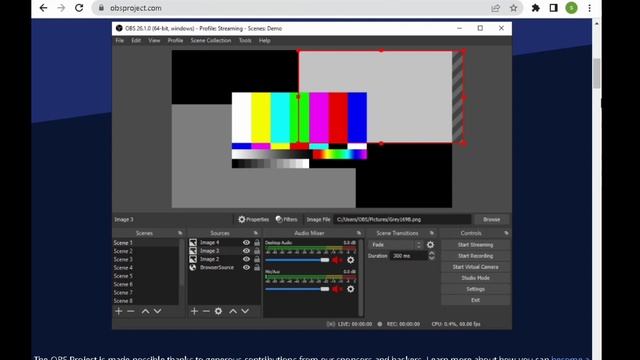Toggle the lock on Image 3

[x=257, y=251]
